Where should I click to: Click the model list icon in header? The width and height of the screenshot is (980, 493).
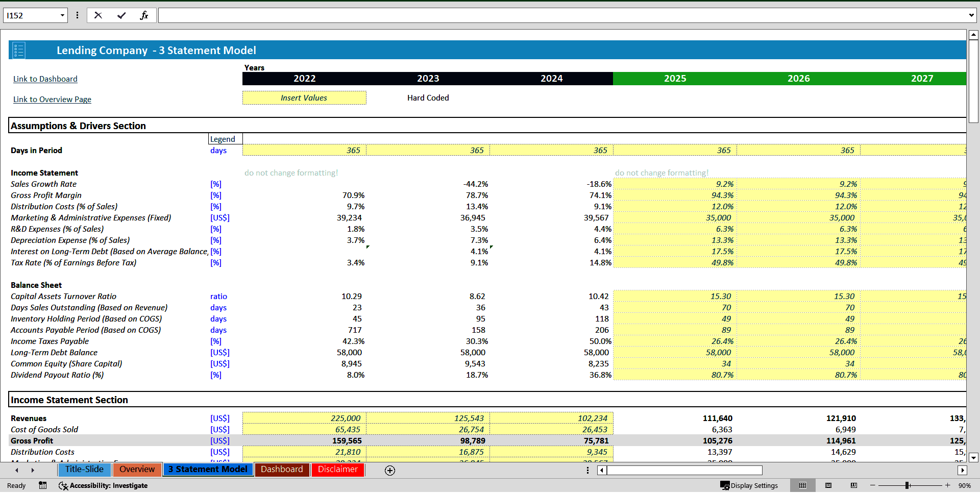pos(19,50)
